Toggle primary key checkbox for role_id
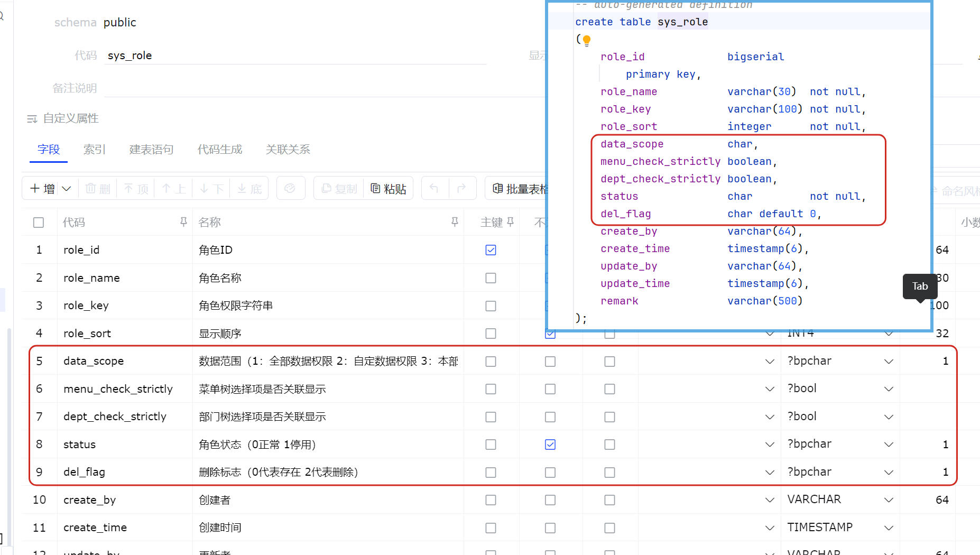The image size is (980, 555). [491, 250]
